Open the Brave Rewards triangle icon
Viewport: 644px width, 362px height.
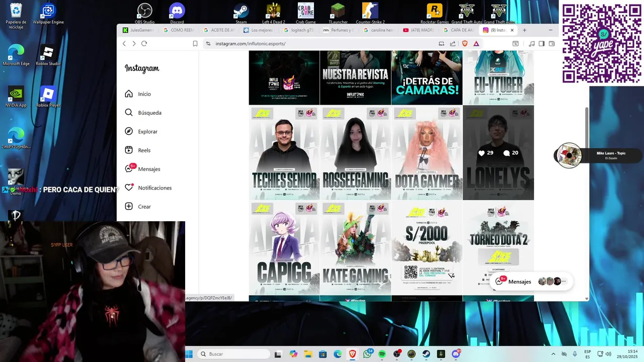[x=476, y=44]
